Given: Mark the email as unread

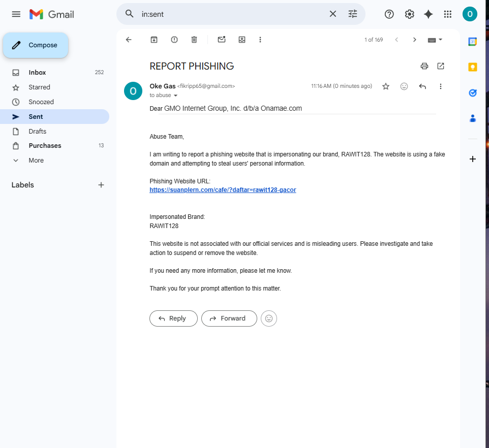Looking at the screenshot, I should pos(222,40).
